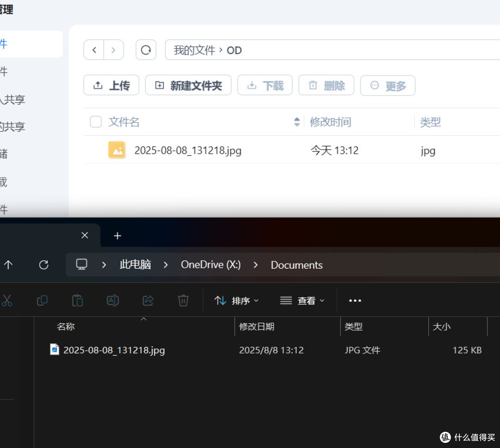
Task: Refresh the Explorer Documents folder
Action: tap(44, 265)
